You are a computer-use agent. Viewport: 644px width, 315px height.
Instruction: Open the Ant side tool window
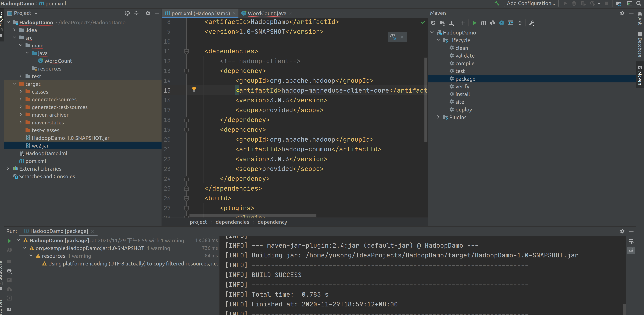click(640, 18)
